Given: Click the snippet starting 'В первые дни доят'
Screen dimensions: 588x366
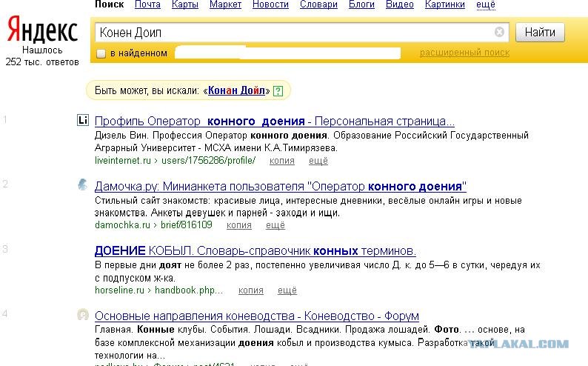Looking at the screenshot, I should coord(317,271).
